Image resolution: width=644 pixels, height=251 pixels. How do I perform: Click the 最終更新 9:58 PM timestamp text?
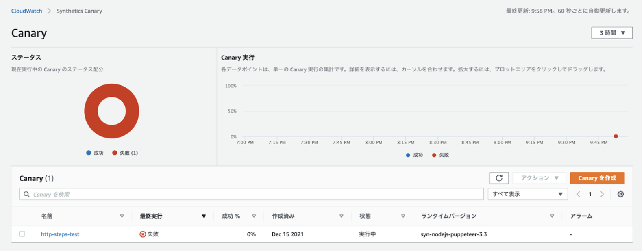568,11
